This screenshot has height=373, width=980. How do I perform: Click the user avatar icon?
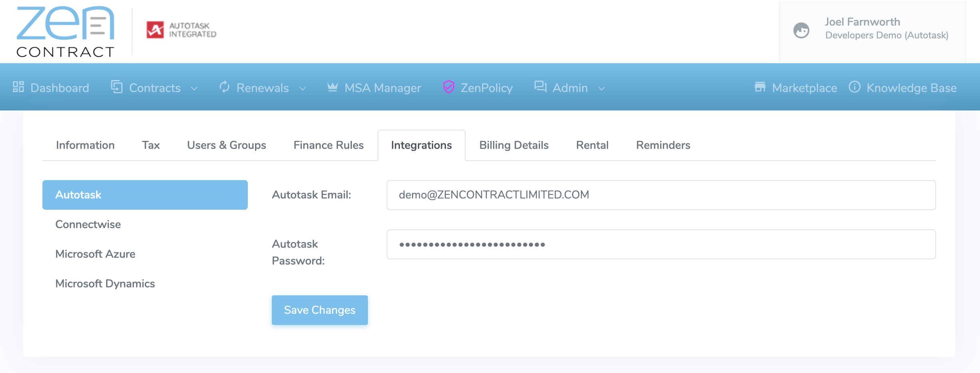click(x=801, y=30)
